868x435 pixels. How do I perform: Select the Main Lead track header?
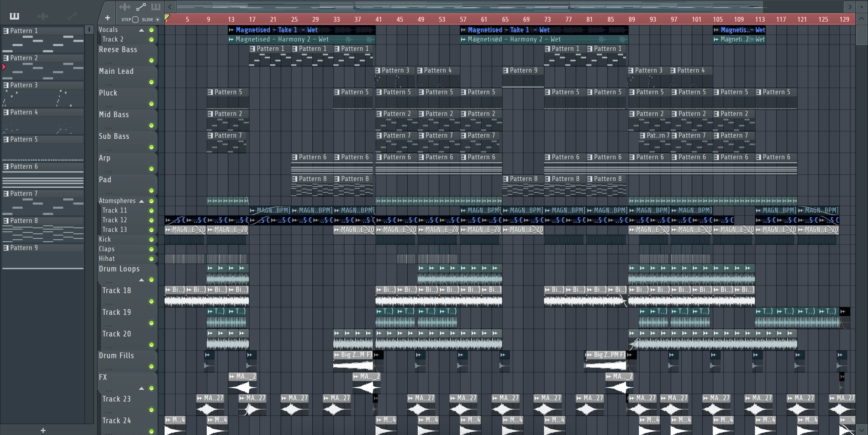(127, 77)
